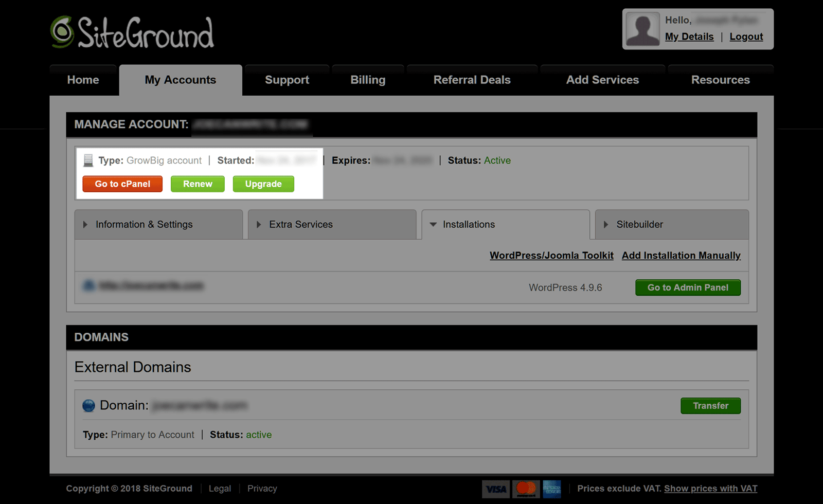This screenshot has height=504, width=823.
Task: Expand the Sitebuilder section
Action: (672, 224)
